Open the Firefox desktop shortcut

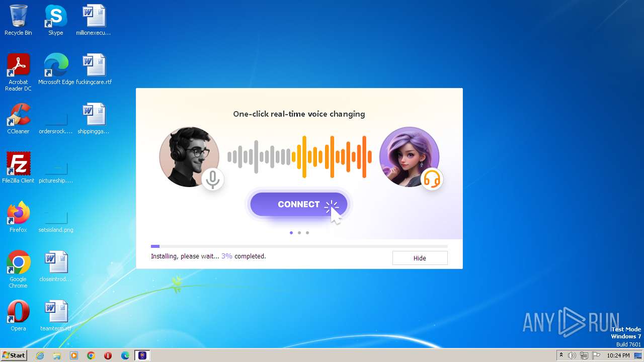18,217
